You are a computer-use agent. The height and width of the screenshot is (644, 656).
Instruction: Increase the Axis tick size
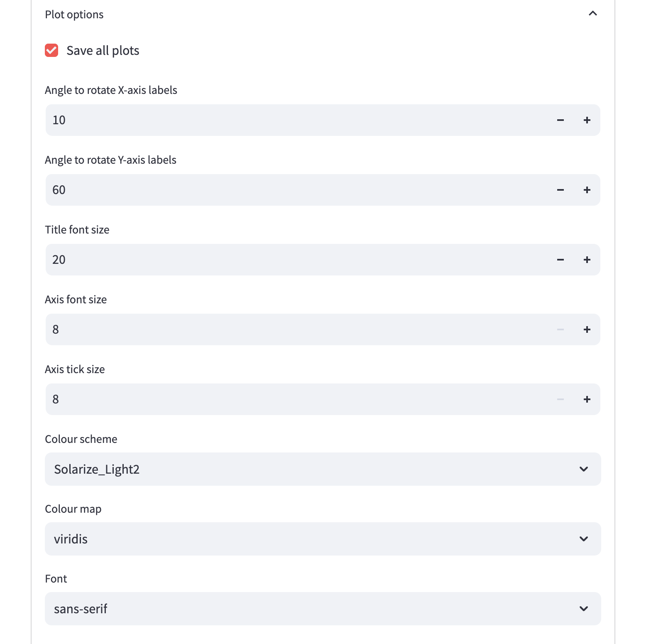[587, 399]
